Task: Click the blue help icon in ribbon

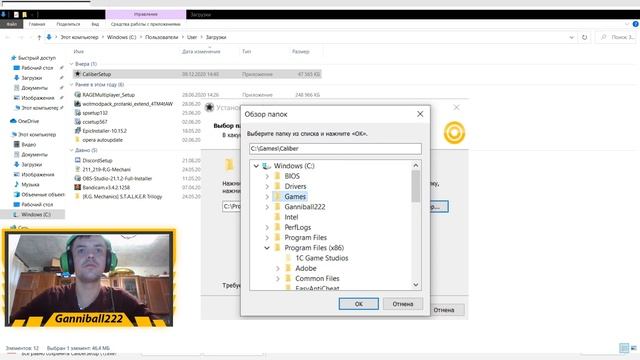Action: (x=636, y=24)
